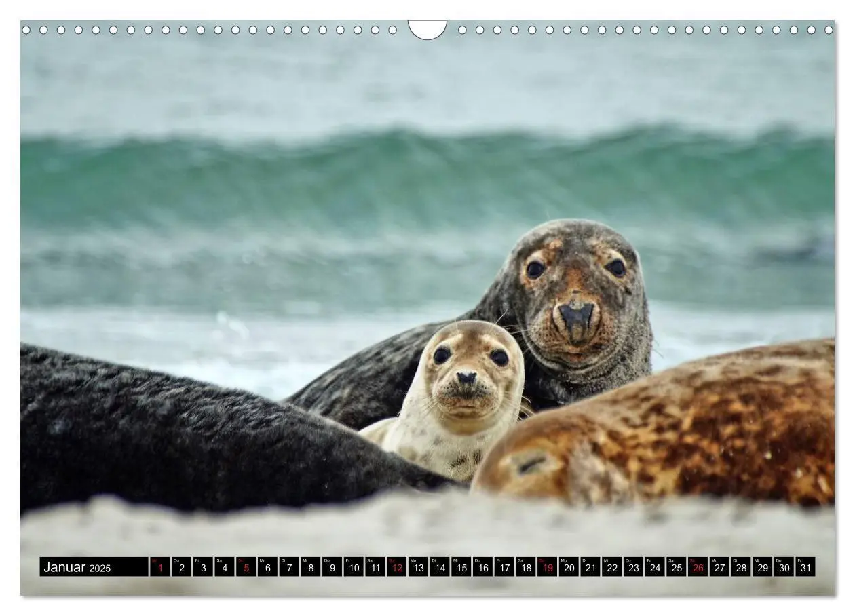The width and height of the screenshot is (855, 616).
Task: Select date 30 in the calendar strip
Action: (784, 567)
